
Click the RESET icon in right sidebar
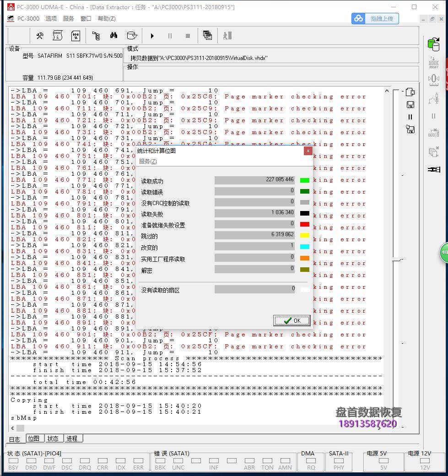tap(433, 63)
